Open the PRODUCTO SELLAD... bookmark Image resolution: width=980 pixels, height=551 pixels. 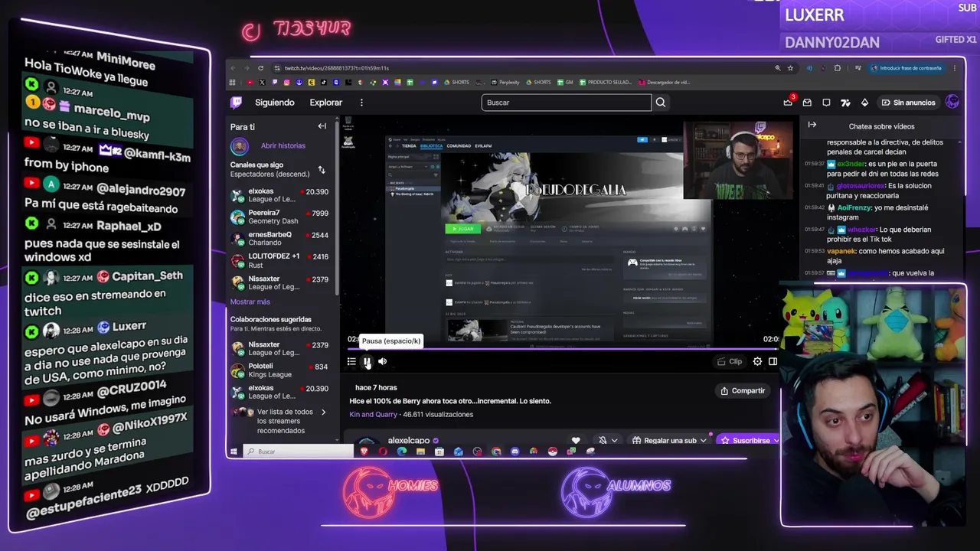point(606,82)
